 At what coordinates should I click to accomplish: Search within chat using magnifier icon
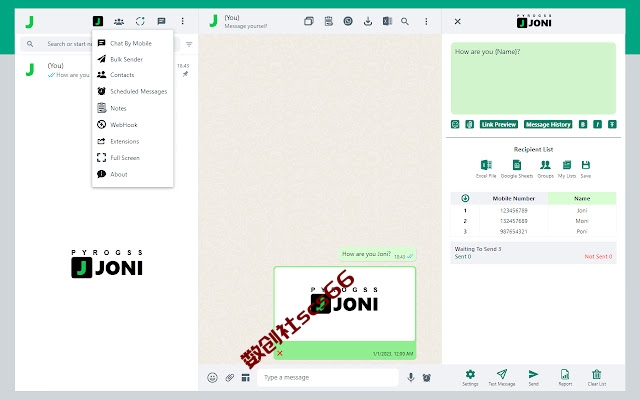(405, 21)
